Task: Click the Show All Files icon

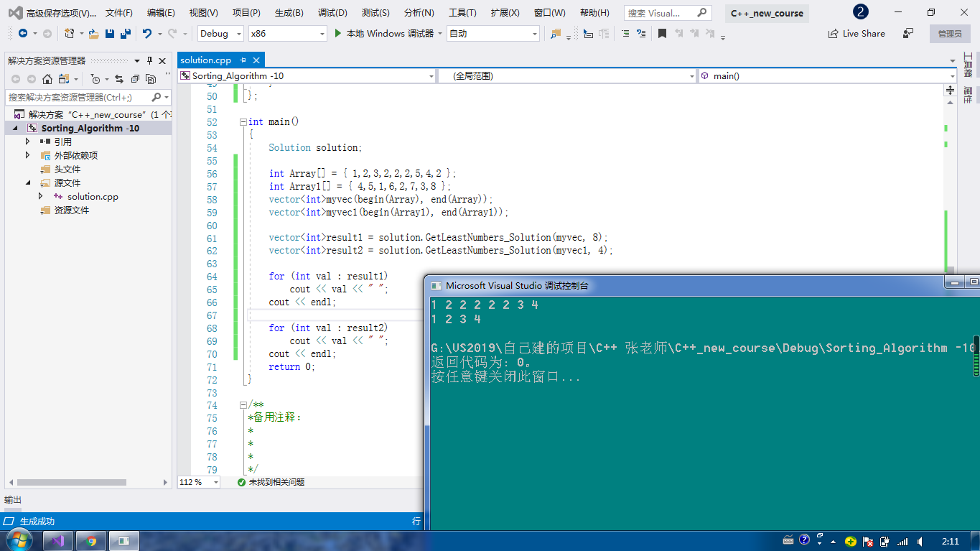Action: (x=151, y=79)
